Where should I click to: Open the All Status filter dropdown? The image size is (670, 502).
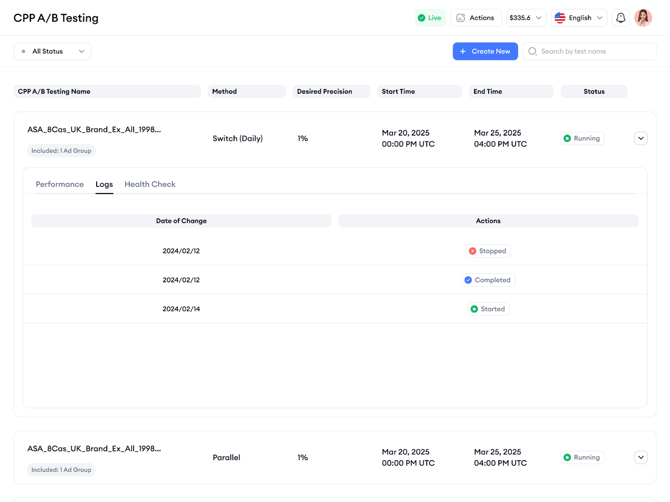tap(52, 51)
